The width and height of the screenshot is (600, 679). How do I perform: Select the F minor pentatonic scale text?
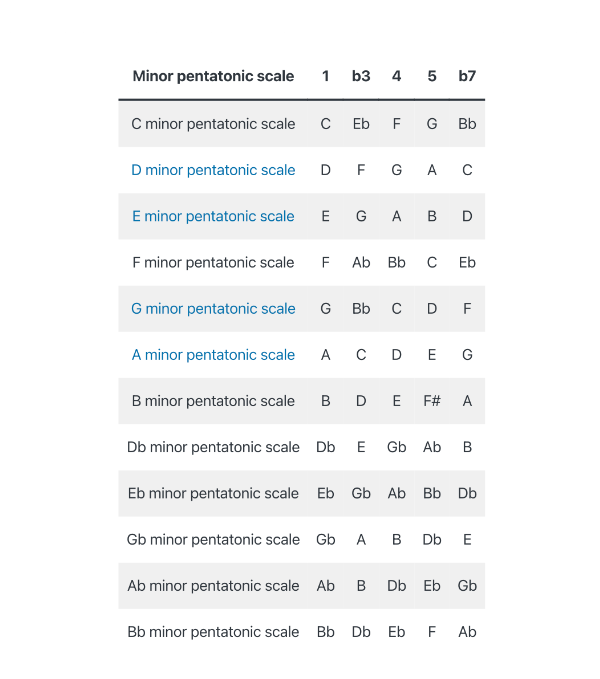213,263
